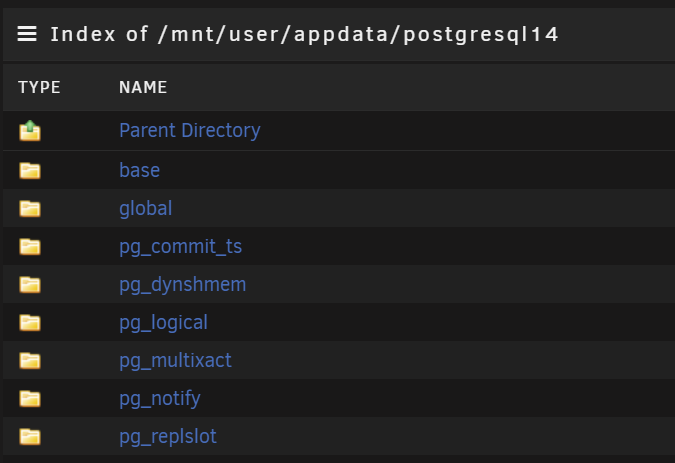Click the Index of /mnt/user/appdata/postgresql14 title

(304, 34)
